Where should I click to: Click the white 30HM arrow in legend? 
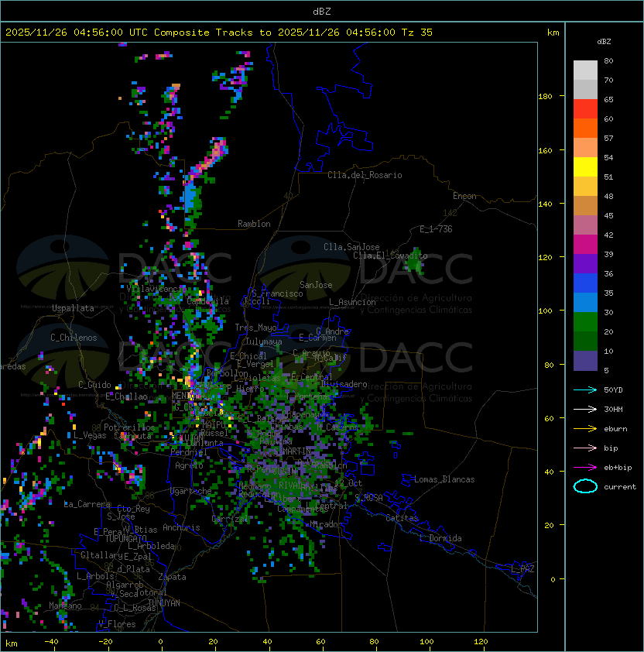pos(585,409)
